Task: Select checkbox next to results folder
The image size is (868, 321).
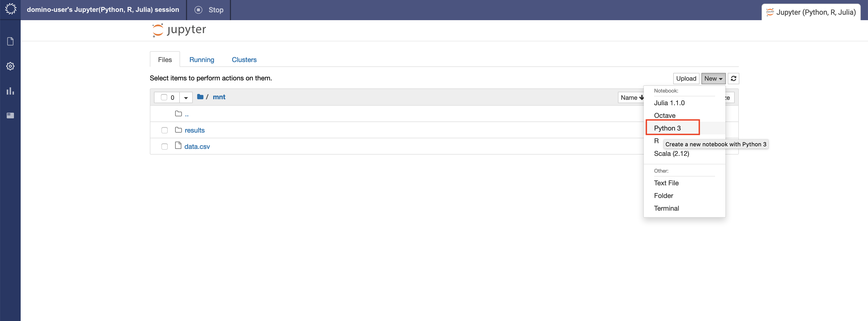Action: tap(164, 129)
